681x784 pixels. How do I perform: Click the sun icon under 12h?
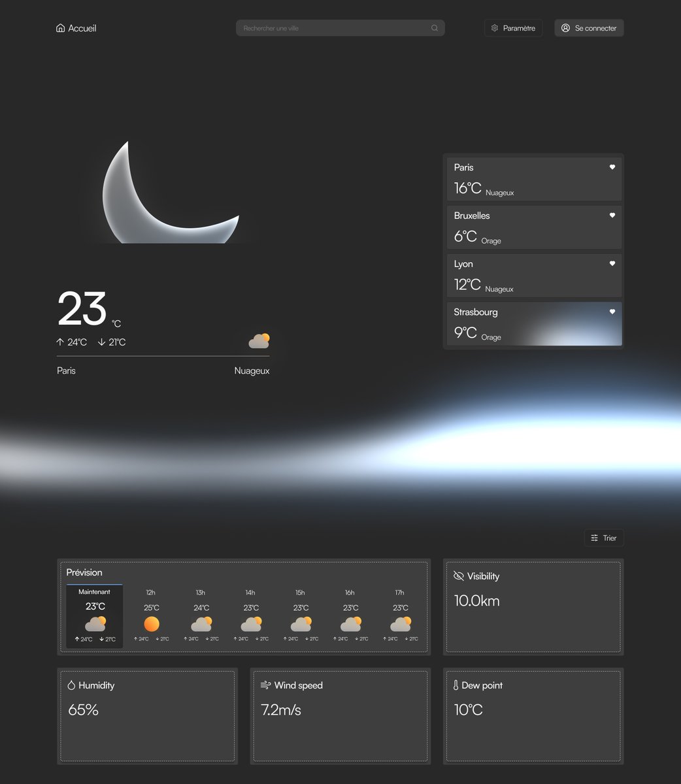point(152,624)
